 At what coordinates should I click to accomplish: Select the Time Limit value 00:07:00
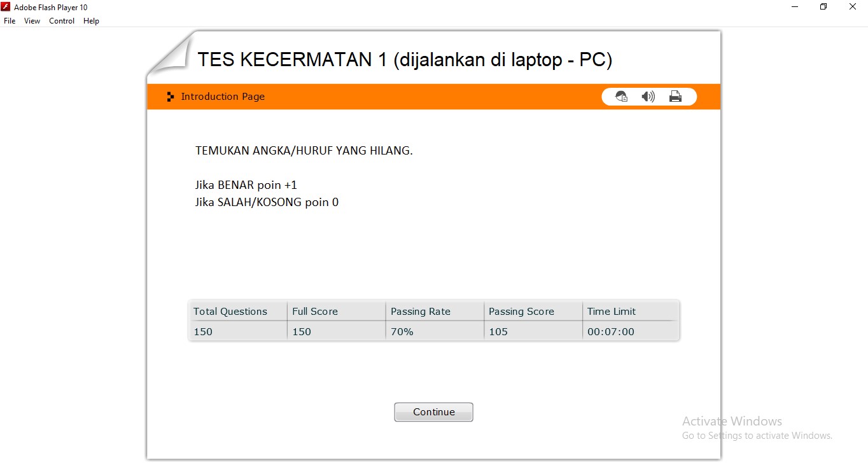(610, 331)
